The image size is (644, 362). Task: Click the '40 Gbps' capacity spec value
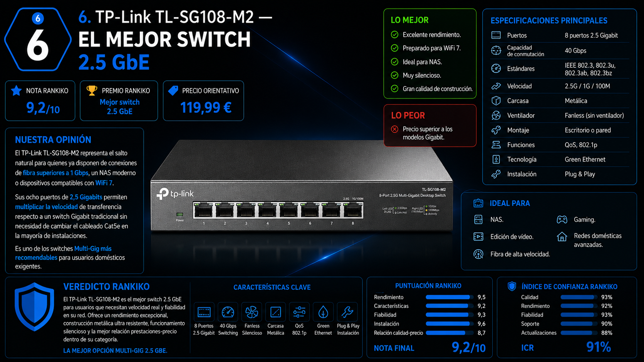pyautogui.click(x=575, y=50)
